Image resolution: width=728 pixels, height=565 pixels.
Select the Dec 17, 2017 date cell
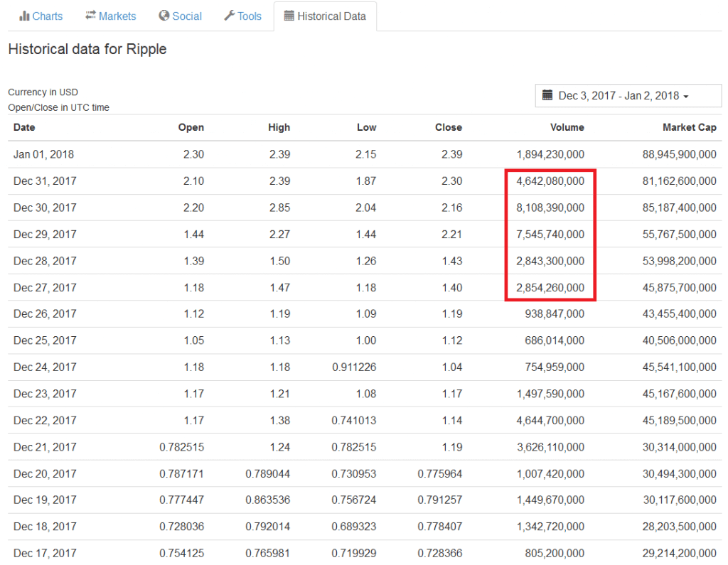(45, 553)
